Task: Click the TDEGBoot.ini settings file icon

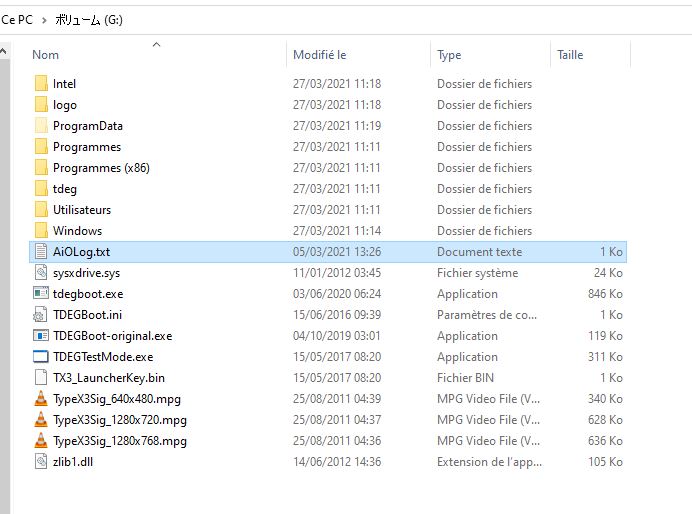Action: 40,315
